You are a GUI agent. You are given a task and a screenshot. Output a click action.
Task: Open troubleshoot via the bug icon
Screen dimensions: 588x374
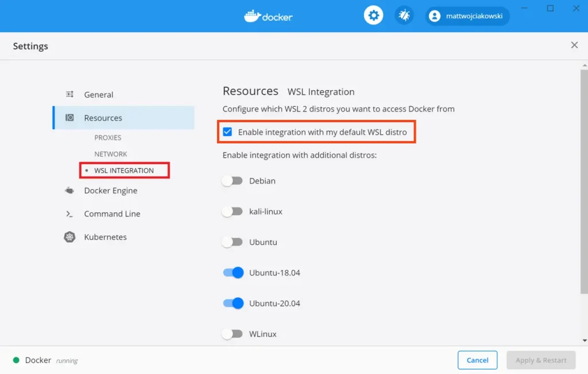click(x=404, y=15)
